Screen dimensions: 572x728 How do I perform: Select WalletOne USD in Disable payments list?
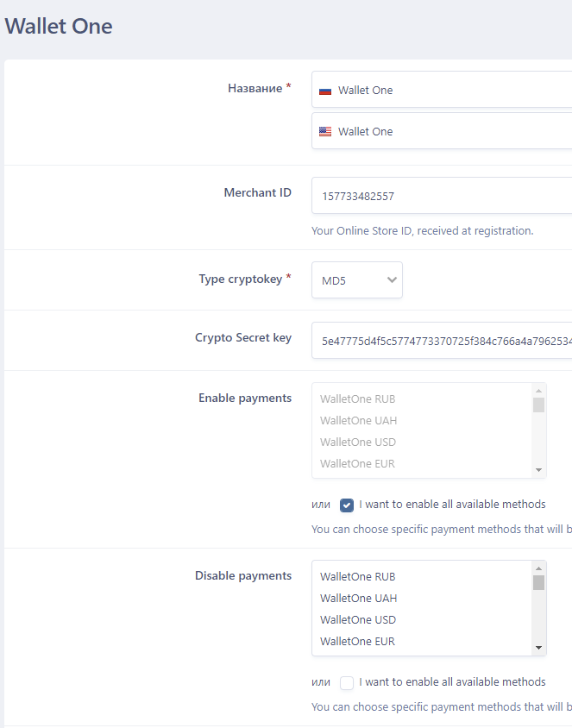358,619
